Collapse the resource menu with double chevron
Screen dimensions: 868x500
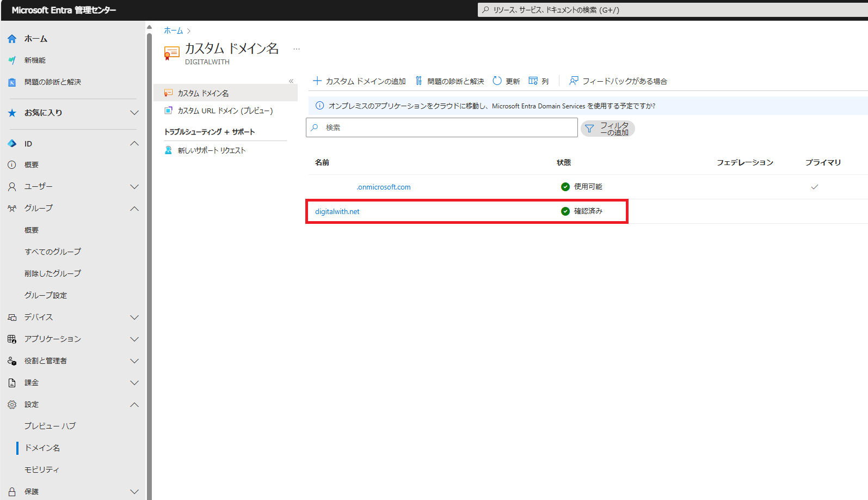[x=291, y=81]
